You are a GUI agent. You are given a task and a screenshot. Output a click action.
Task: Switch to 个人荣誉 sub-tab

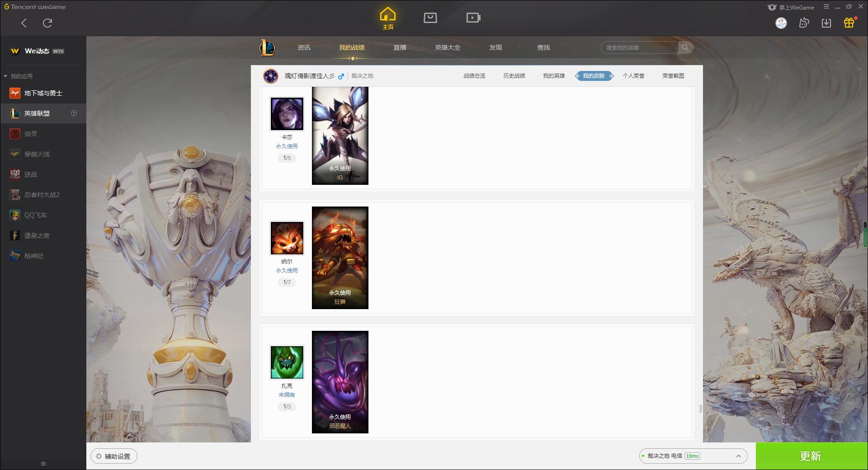point(633,76)
